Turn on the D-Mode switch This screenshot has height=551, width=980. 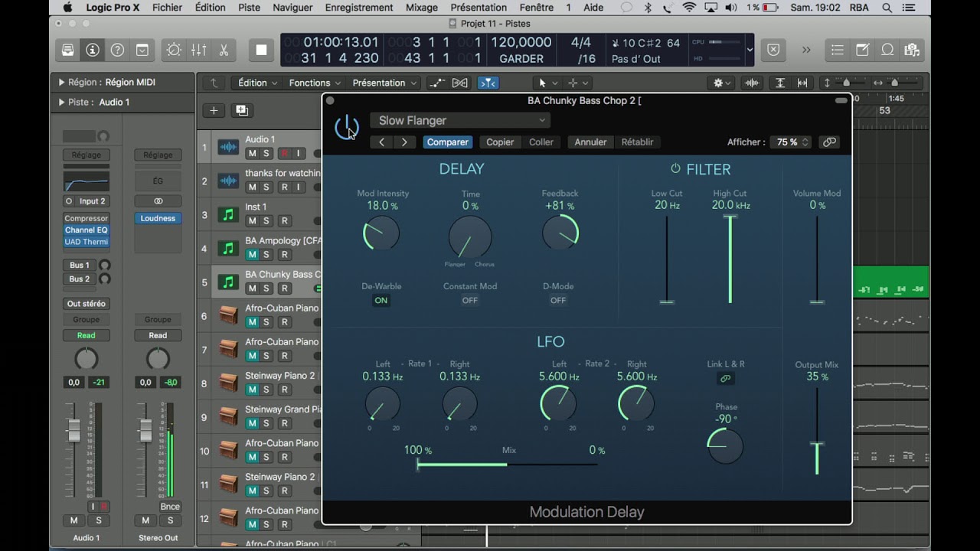pos(558,300)
